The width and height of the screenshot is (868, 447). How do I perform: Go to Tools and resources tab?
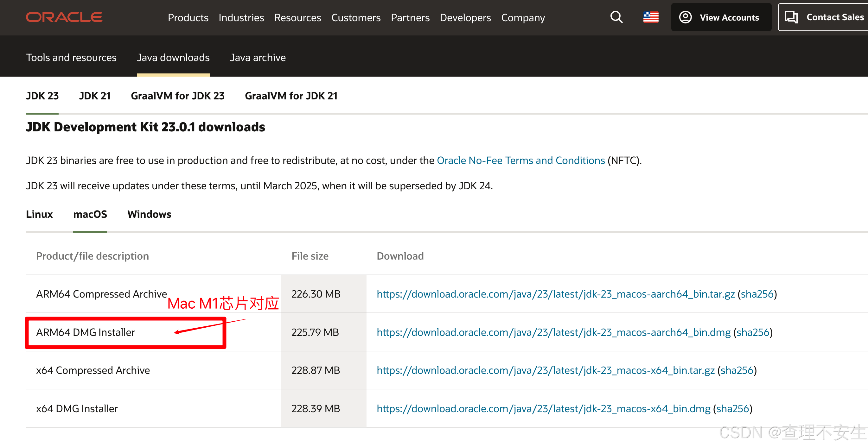pos(71,58)
